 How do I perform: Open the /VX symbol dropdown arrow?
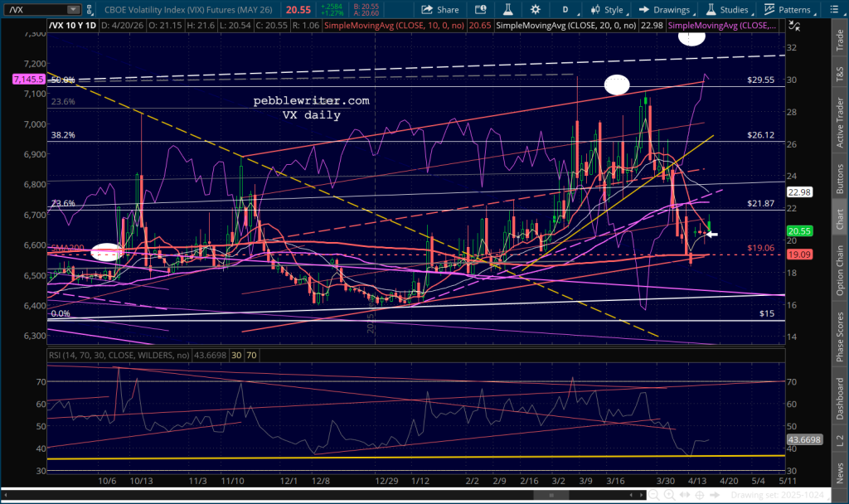point(74,10)
